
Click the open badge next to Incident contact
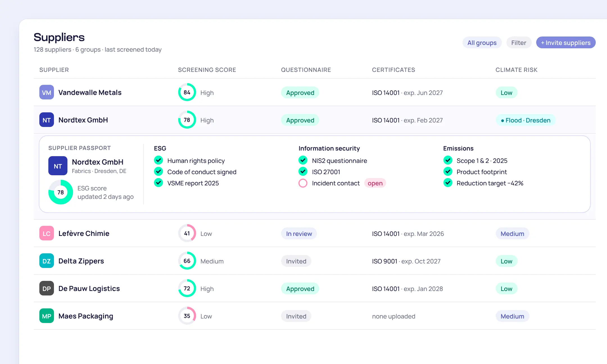coord(375,183)
